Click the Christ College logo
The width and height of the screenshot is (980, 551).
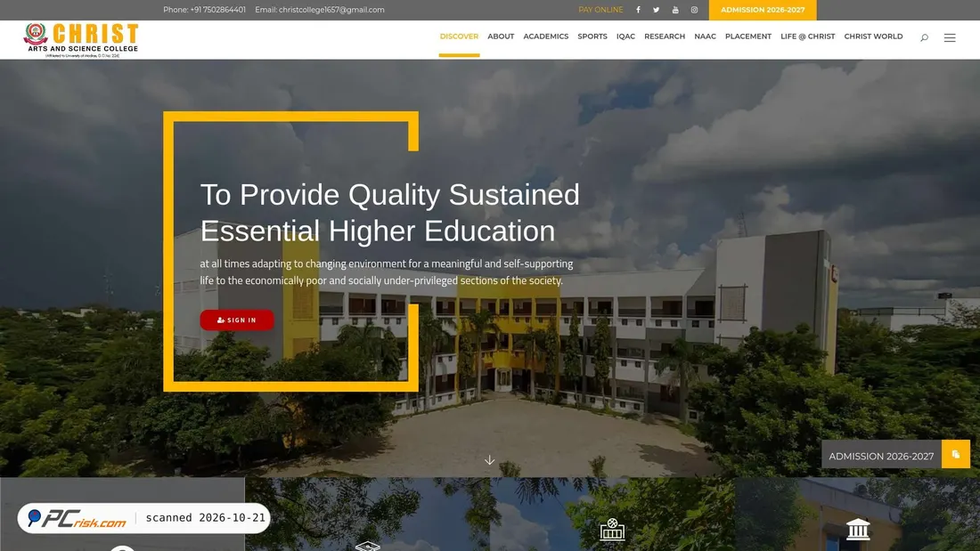80,40
